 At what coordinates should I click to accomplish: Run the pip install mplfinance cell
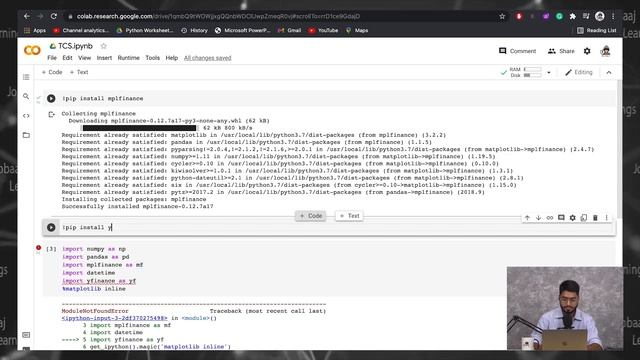51,98
